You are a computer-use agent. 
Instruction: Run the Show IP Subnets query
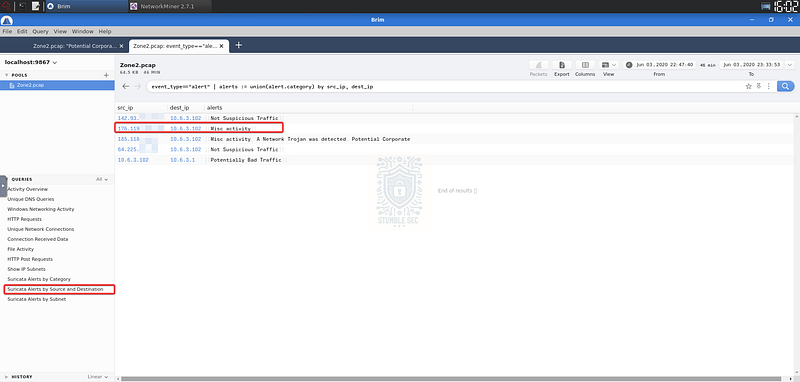tap(27, 269)
